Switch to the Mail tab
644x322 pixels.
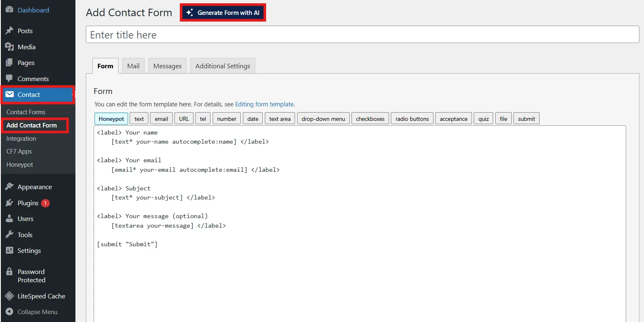tap(133, 66)
